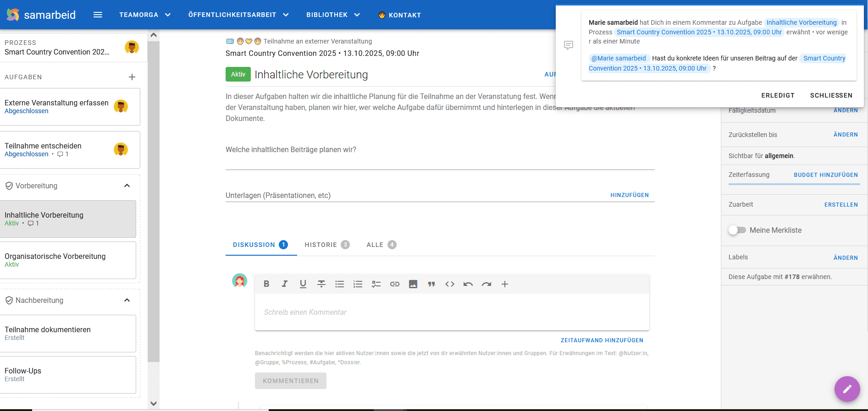Collapse the Nachbereitung section
868x411 pixels.
click(127, 300)
